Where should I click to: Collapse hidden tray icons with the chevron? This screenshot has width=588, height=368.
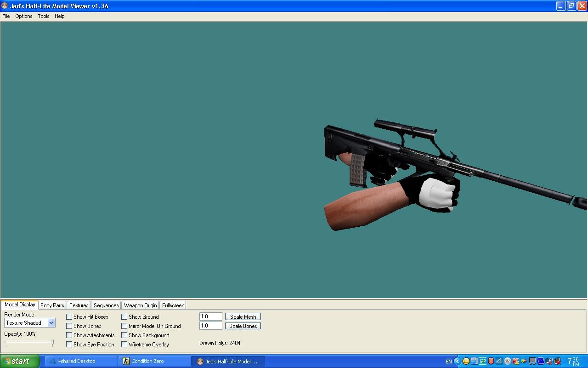click(x=458, y=361)
